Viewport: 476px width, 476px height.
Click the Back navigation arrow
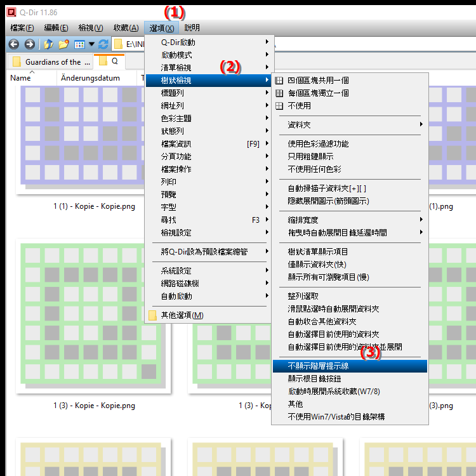tap(14, 44)
